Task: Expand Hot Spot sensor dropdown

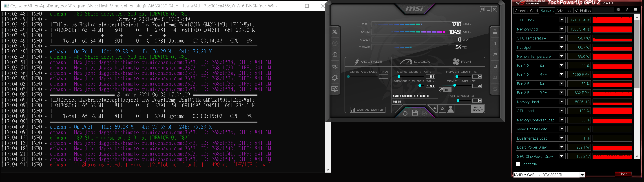Action: pos(562,47)
